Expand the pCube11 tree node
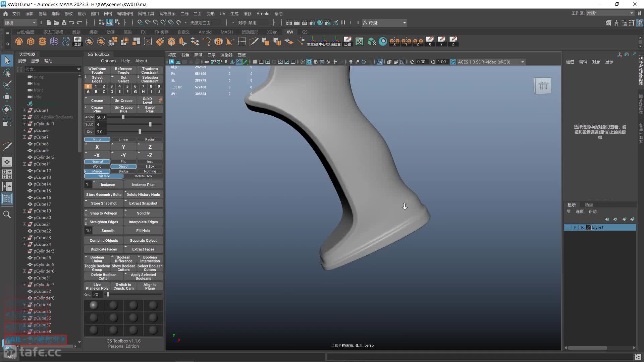Image resolution: width=644 pixels, height=362 pixels. coord(24,164)
